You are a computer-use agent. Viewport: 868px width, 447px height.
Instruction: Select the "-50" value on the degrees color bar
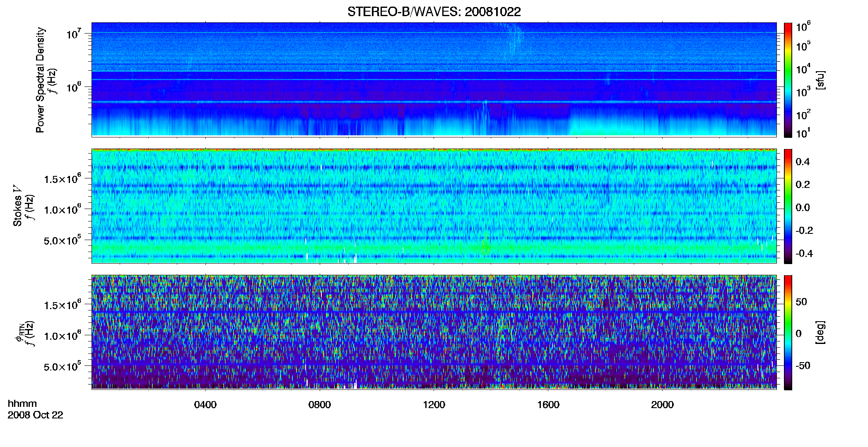tap(803, 366)
